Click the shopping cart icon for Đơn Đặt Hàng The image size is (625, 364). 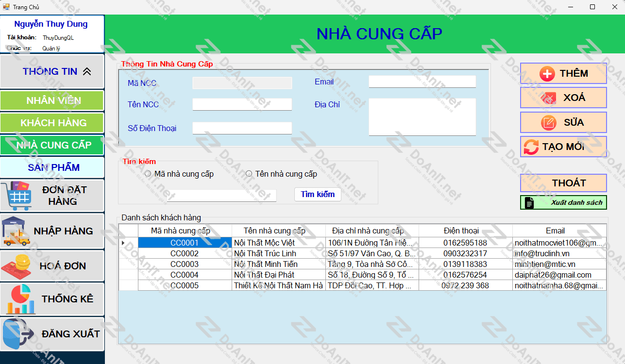pos(18,195)
